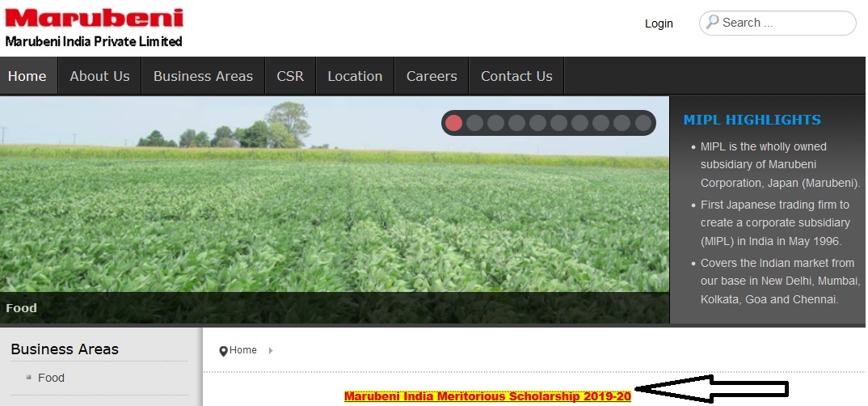Open the Login link
This screenshot has width=868, height=406.
pyautogui.click(x=659, y=23)
